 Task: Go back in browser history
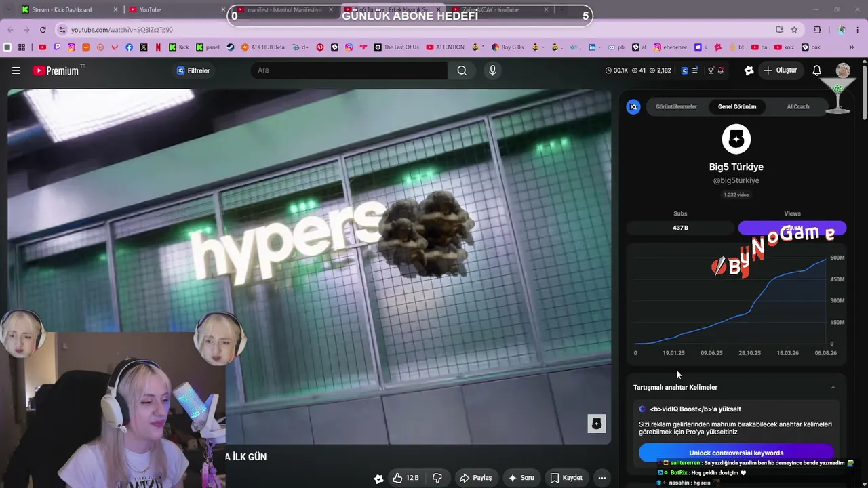point(10,30)
